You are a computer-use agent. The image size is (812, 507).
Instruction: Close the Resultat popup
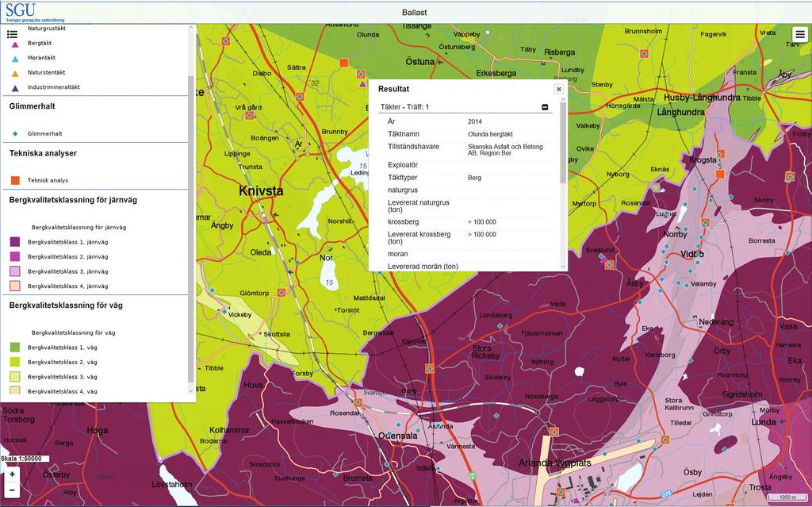tap(559, 89)
